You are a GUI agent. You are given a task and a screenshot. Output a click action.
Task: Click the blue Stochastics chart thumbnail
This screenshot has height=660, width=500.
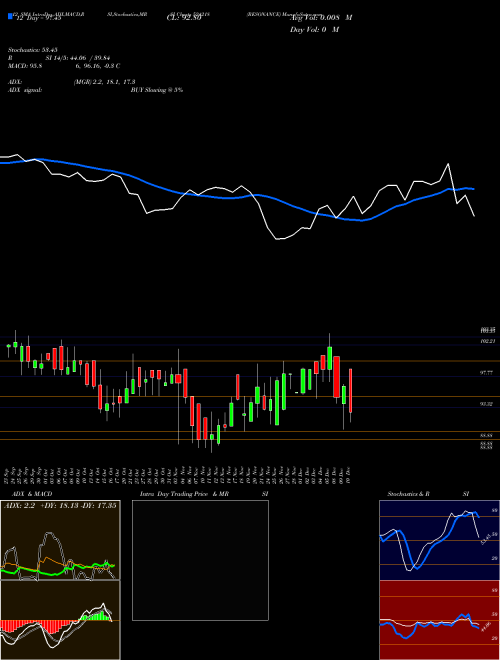[x=439, y=540]
